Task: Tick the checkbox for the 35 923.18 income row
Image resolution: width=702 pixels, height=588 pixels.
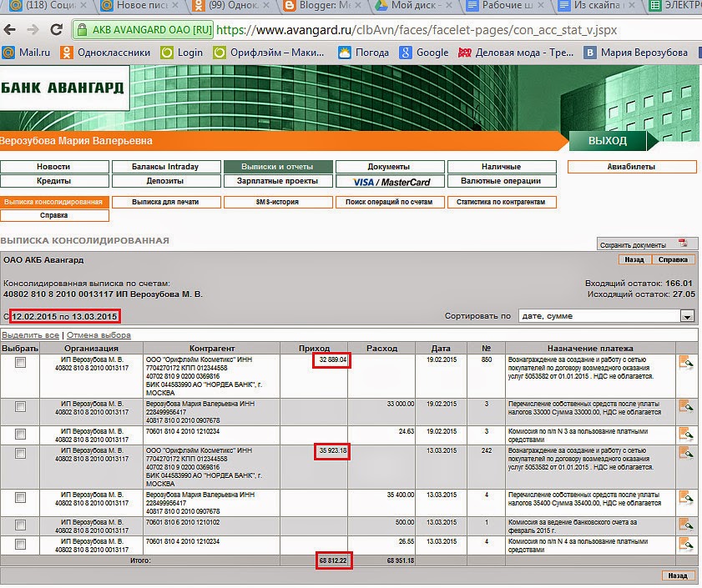Action: pos(20,454)
